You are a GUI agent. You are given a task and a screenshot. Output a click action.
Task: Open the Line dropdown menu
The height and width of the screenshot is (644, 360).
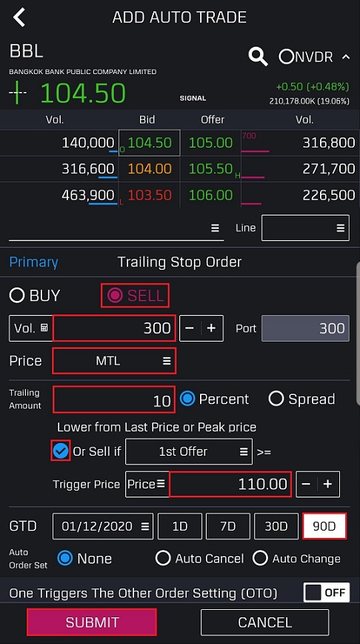tap(305, 228)
